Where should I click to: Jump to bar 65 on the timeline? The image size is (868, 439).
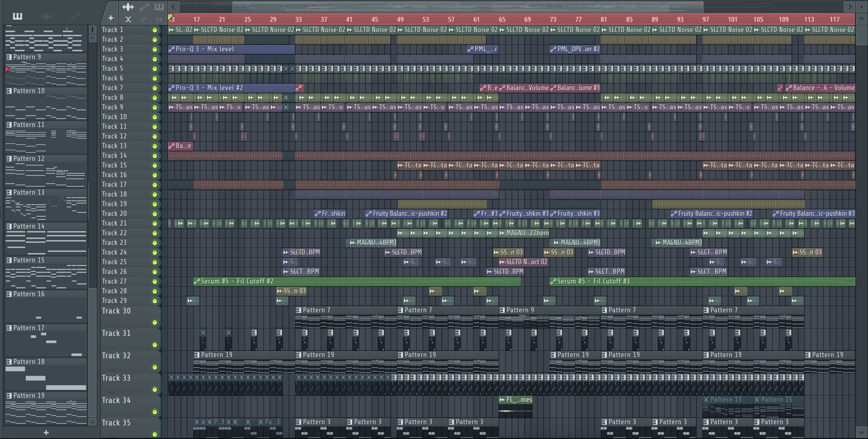pos(502,20)
